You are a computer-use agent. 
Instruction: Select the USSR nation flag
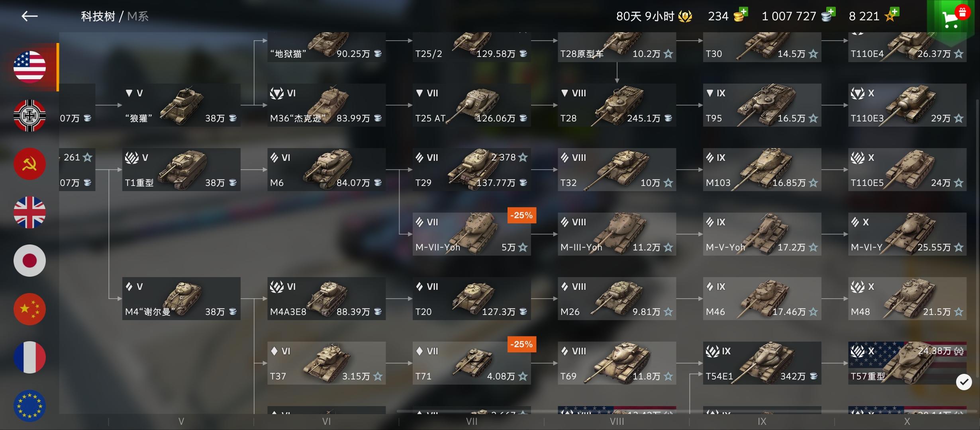tap(30, 164)
